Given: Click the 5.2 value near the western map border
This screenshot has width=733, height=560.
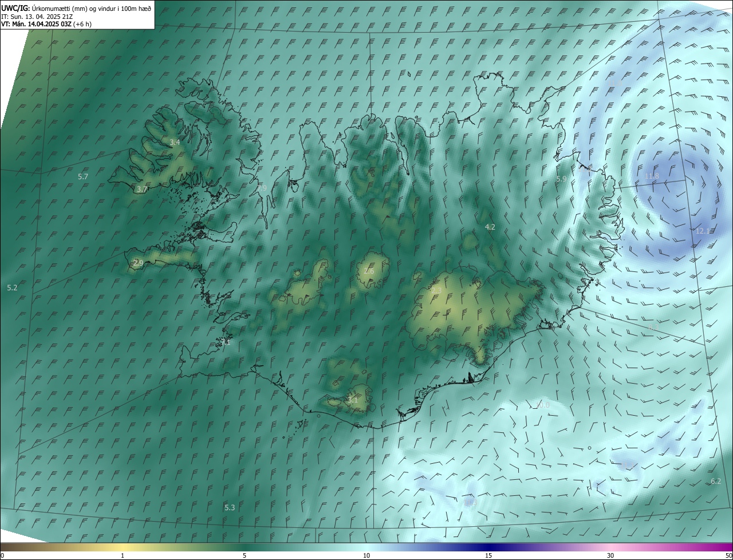Looking at the screenshot, I should [12, 287].
